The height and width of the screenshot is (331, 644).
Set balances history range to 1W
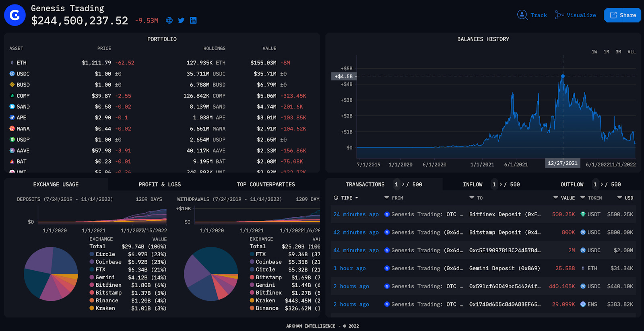(x=594, y=52)
